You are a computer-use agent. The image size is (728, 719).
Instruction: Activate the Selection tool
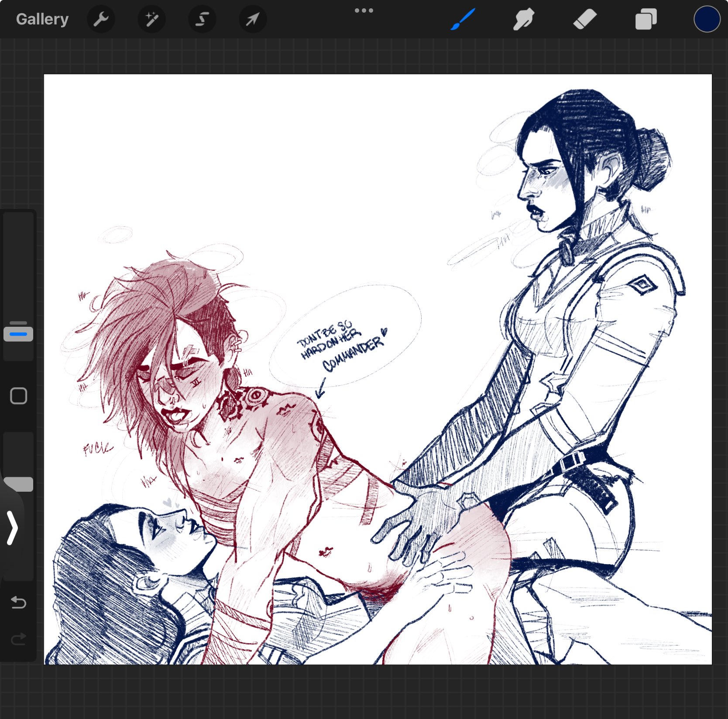point(202,19)
